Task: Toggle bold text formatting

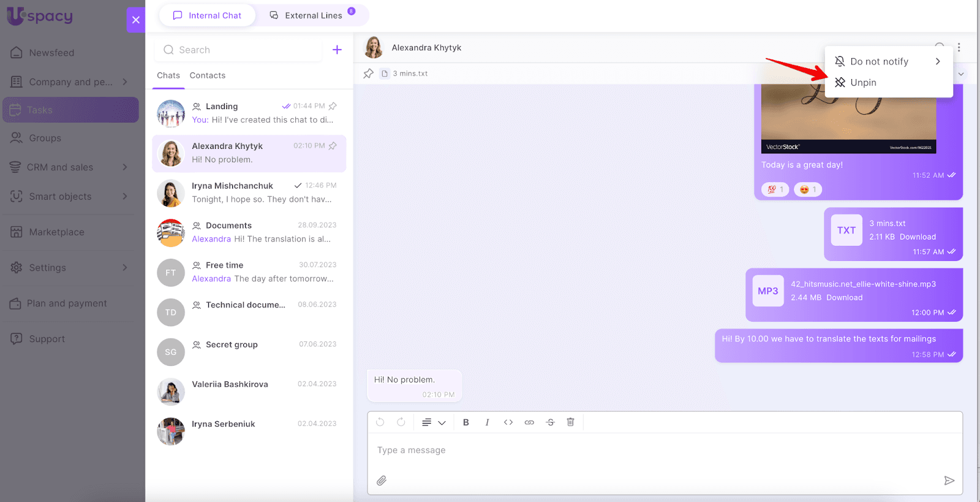Action: (x=466, y=422)
